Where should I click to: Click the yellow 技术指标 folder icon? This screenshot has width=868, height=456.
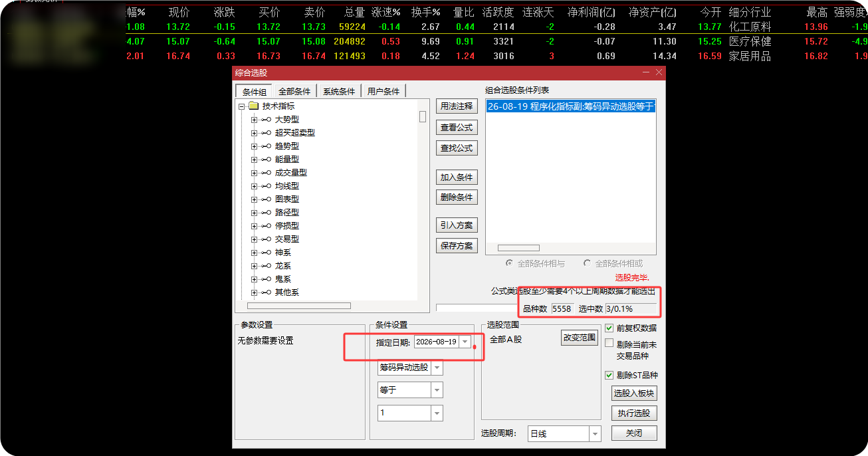pyautogui.click(x=253, y=106)
